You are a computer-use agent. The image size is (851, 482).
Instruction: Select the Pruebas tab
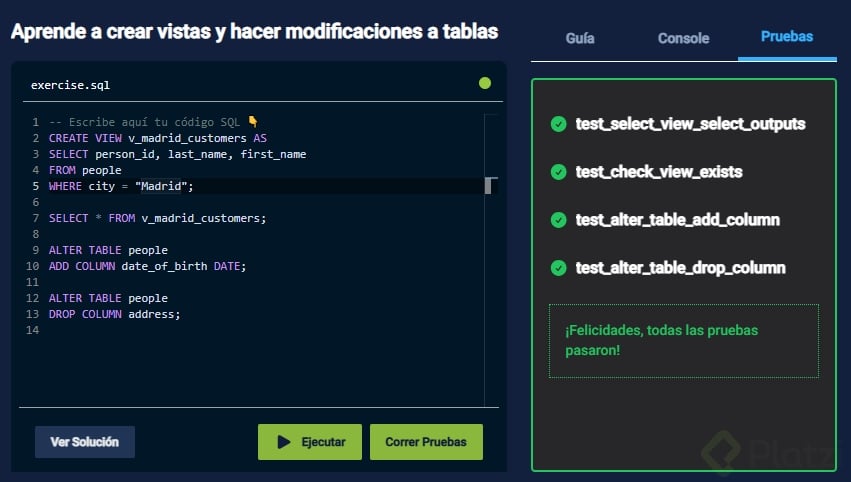click(786, 37)
